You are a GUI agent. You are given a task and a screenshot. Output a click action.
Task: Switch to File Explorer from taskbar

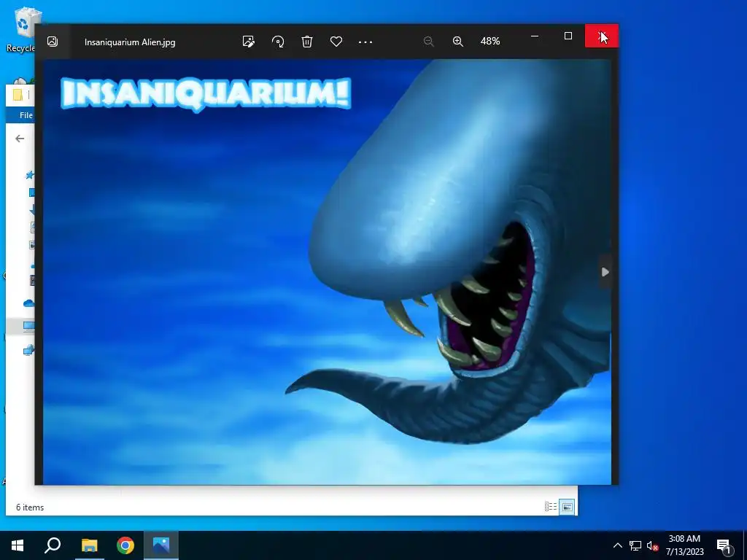[89, 545]
